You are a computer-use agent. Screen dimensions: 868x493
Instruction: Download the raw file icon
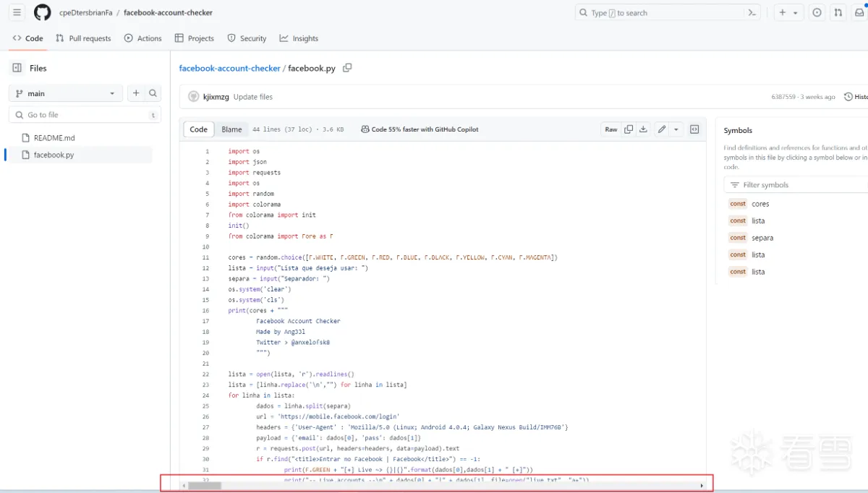pyautogui.click(x=643, y=129)
